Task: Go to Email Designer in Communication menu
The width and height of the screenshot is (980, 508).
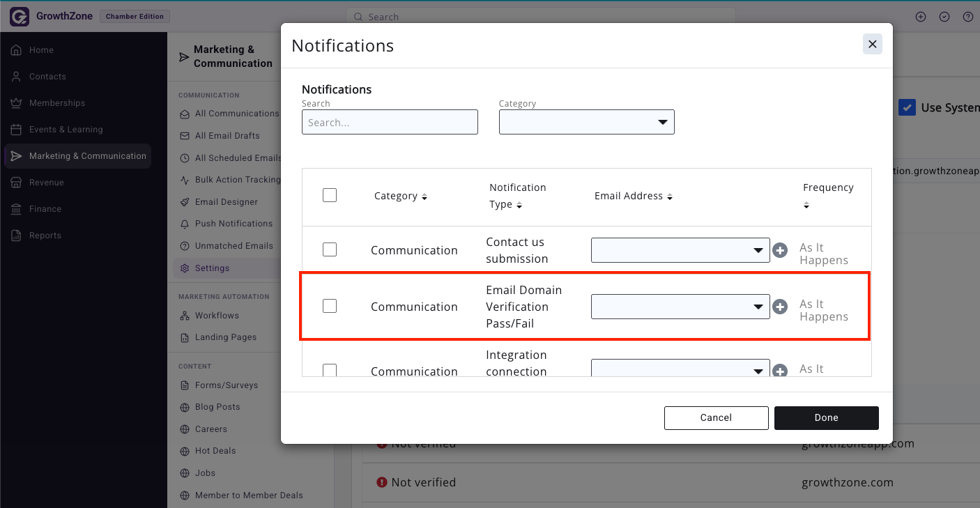Action: pos(226,202)
